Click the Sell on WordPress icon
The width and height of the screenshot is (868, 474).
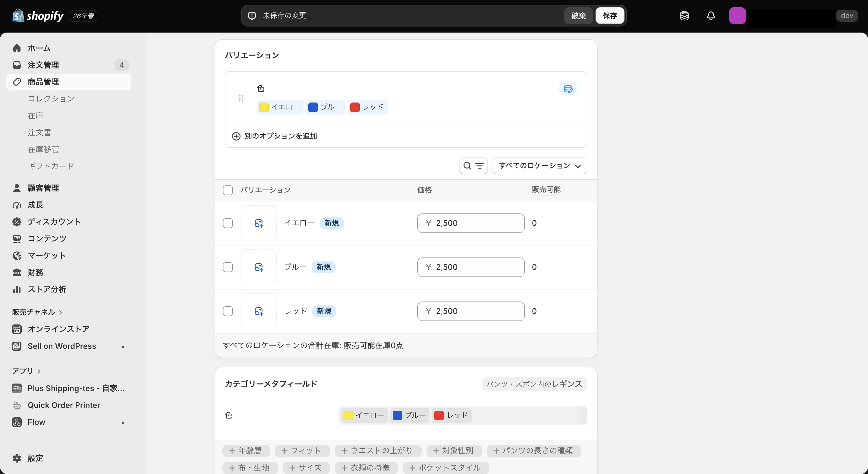[x=17, y=346]
